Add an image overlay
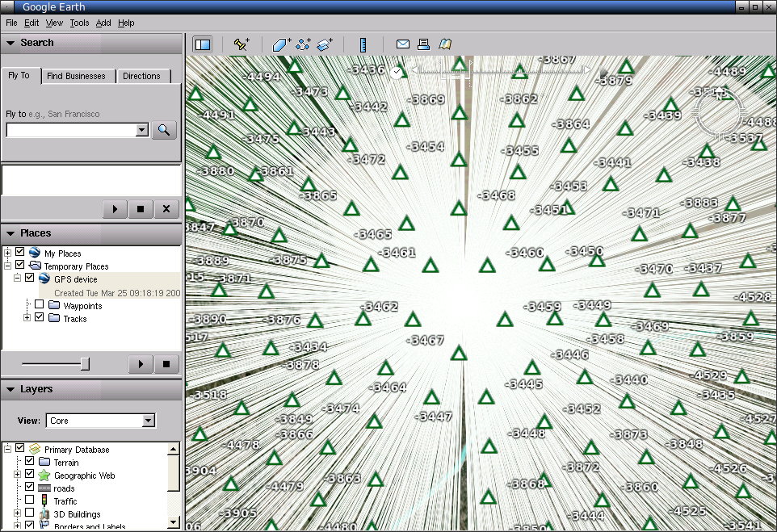Image resolution: width=777 pixels, height=532 pixels. (325, 44)
